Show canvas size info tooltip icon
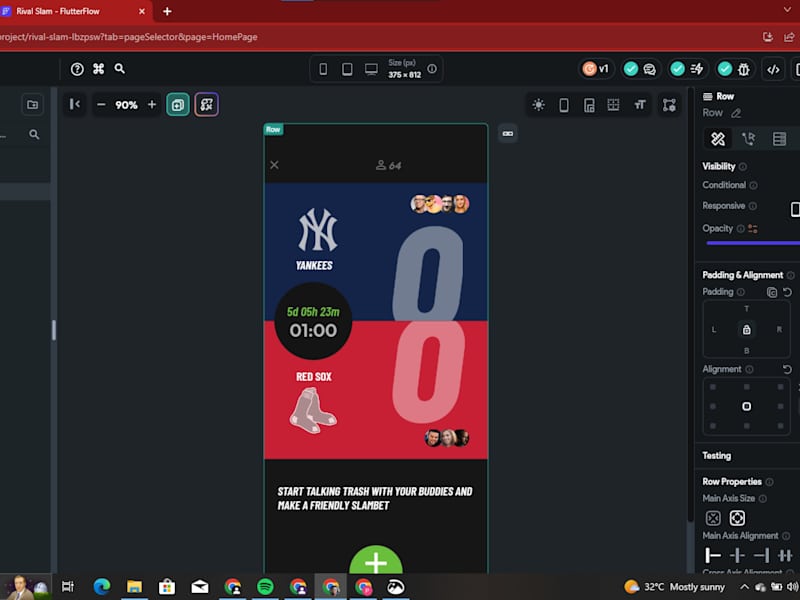Image resolution: width=800 pixels, height=600 pixels. tap(432, 68)
